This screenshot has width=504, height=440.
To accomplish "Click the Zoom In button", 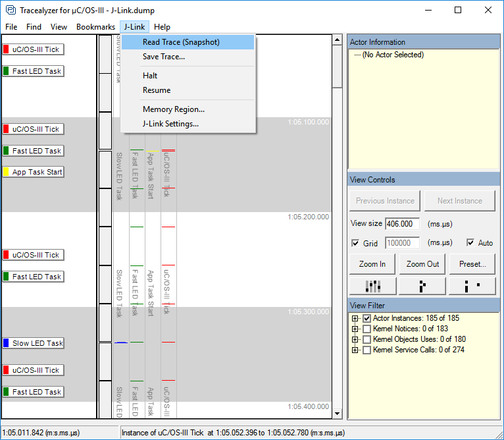I will pos(372,264).
